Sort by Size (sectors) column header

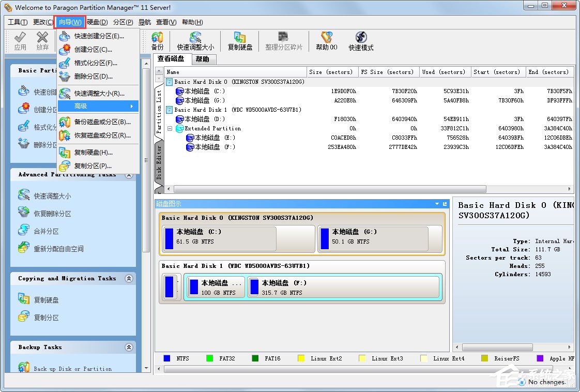tap(332, 72)
